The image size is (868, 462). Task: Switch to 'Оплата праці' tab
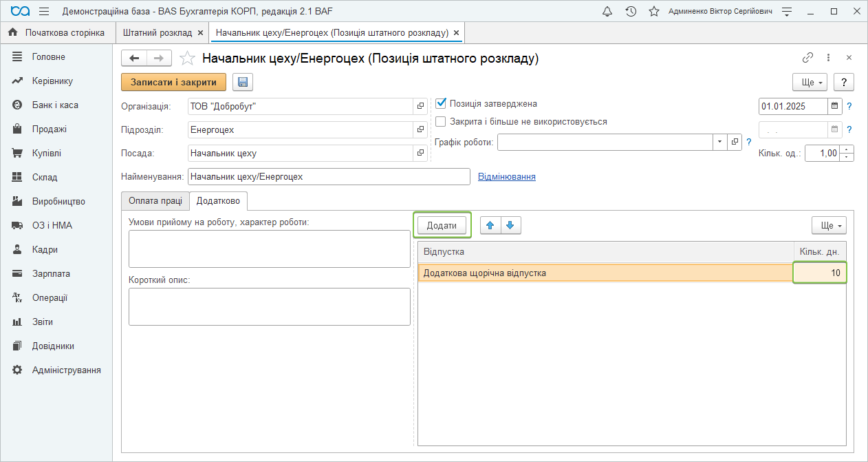pos(155,200)
